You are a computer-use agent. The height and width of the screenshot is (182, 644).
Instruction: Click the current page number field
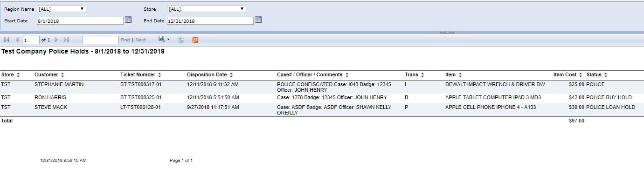pyautogui.click(x=31, y=40)
